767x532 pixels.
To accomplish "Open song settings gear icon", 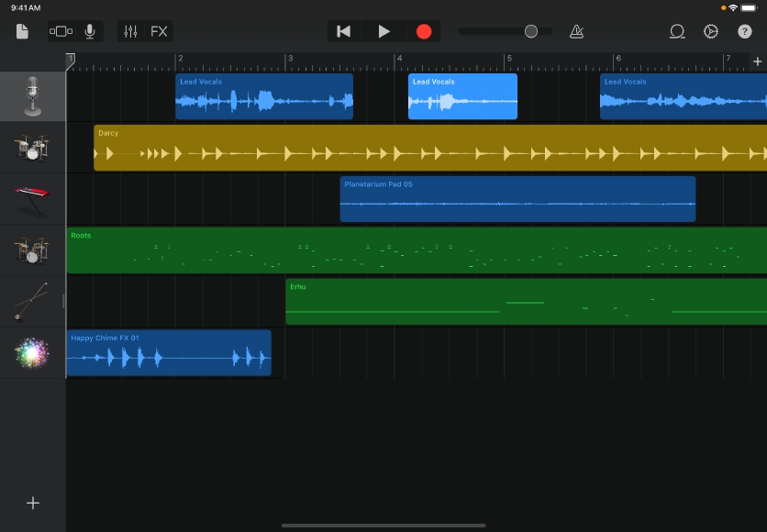I will (711, 31).
